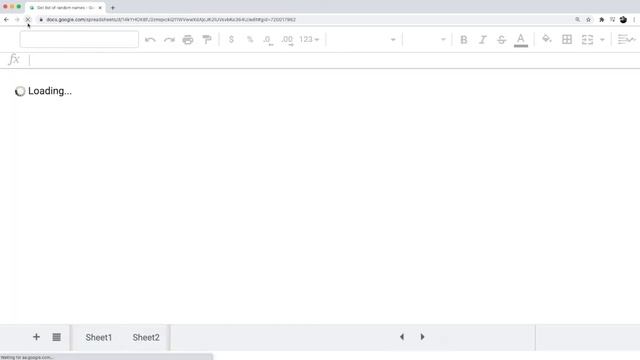
Task: Click browser Forward button
Action: tap(17, 20)
